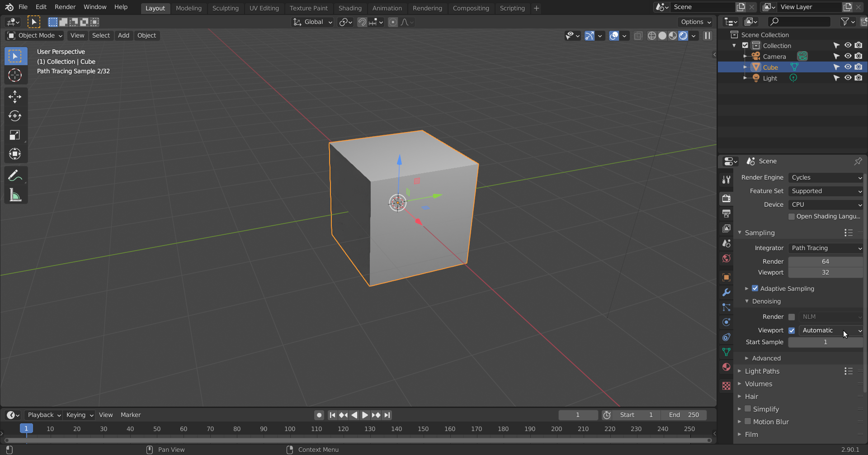868x455 pixels.
Task: Open the Texture properties checker tab
Action: pyautogui.click(x=726, y=386)
